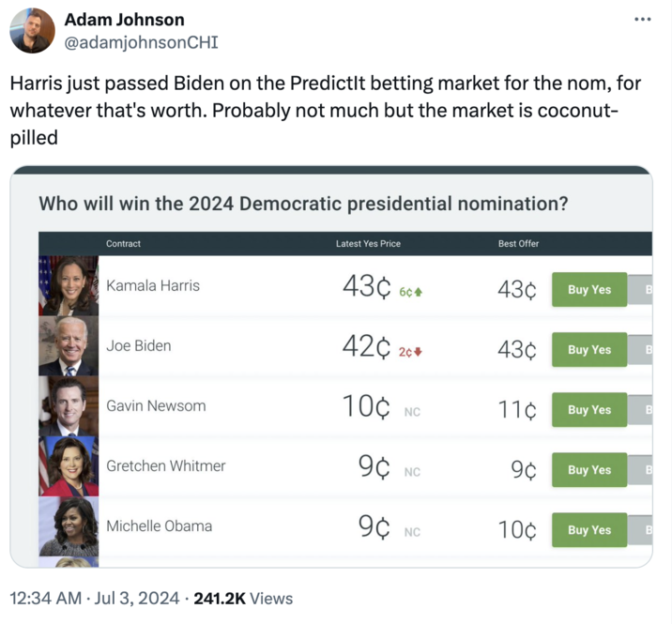
Task: Open the tweet's more options menu
Action: [x=642, y=20]
